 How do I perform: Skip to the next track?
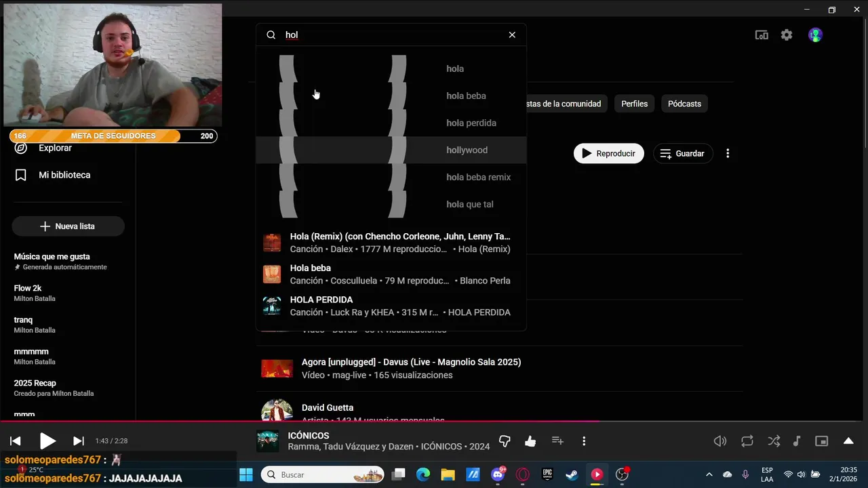click(79, 441)
